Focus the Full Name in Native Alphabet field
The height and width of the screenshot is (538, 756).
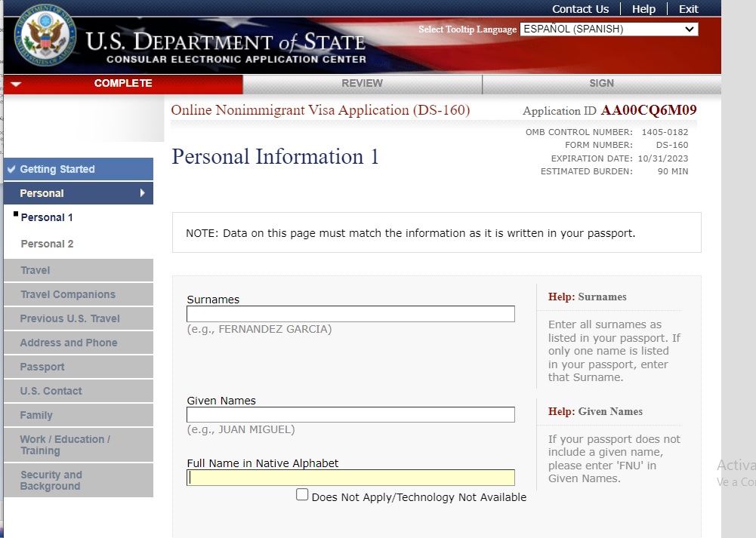350,478
